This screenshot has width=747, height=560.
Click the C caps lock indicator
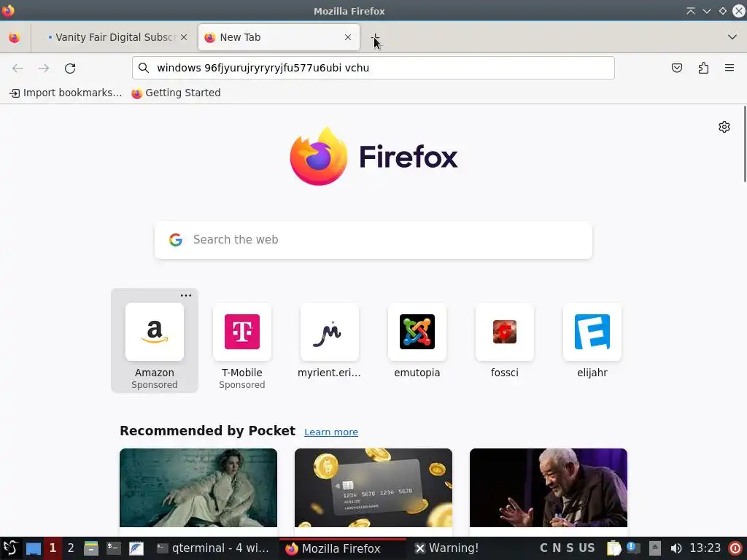(x=543, y=548)
